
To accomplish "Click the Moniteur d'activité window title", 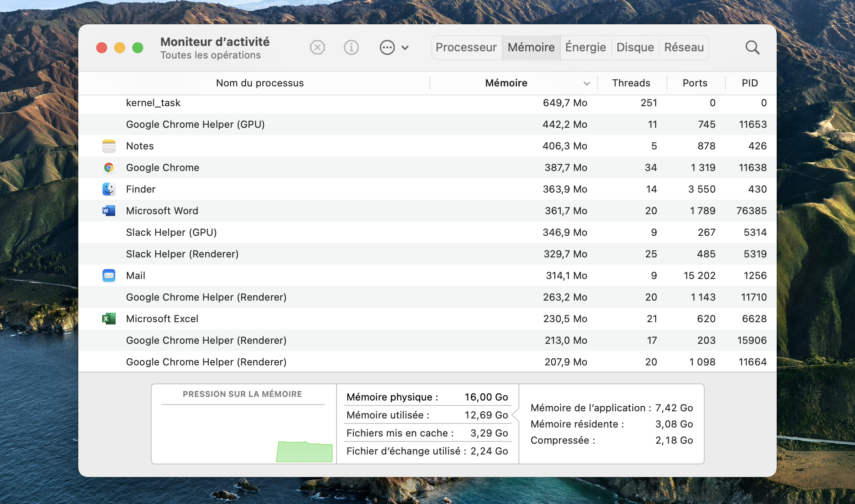I will click(x=215, y=42).
